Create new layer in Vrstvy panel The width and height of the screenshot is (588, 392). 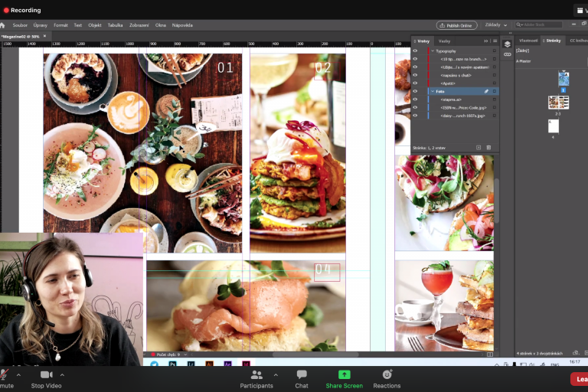click(479, 147)
